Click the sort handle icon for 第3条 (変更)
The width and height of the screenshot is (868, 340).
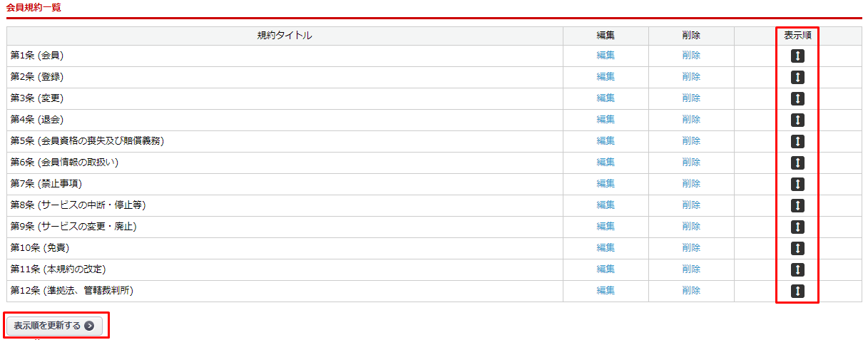(x=797, y=99)
